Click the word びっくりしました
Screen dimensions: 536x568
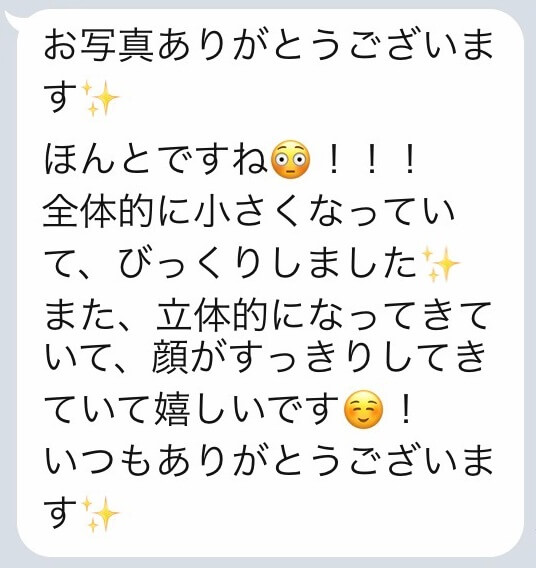267,263
